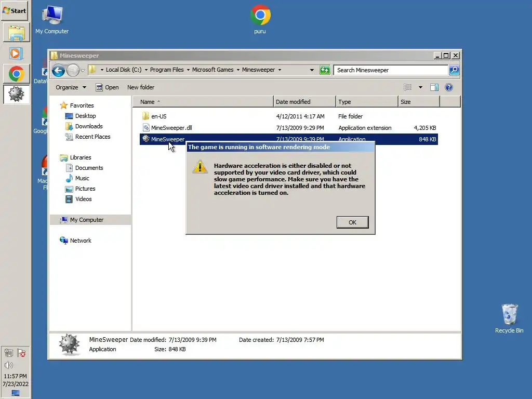Viewport: 532px width, 399px height.
Task: Sort by the Name column header
Action: click(x=203, y=102)
